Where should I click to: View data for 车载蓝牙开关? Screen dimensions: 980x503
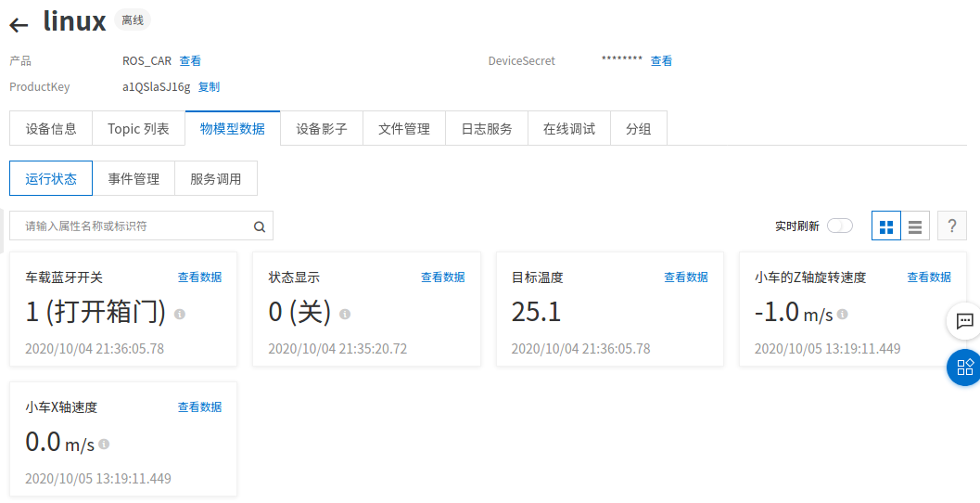coord(199,277)
